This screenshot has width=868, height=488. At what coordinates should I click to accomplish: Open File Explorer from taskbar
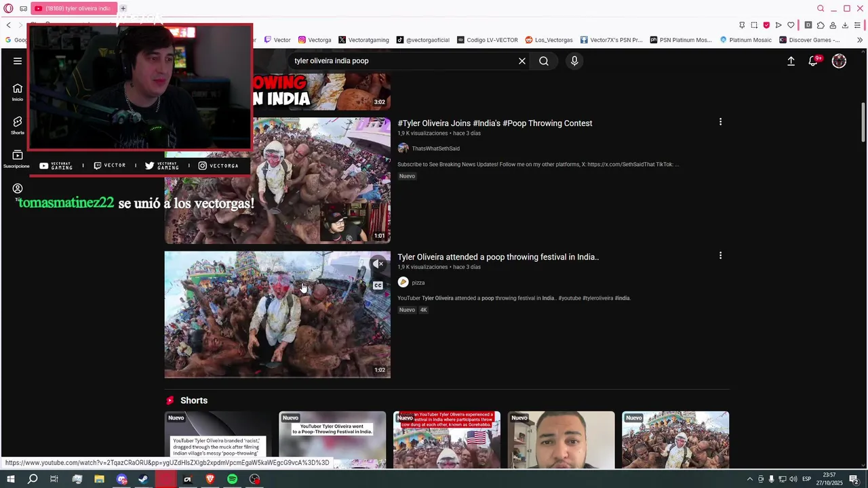pos(99,479)
